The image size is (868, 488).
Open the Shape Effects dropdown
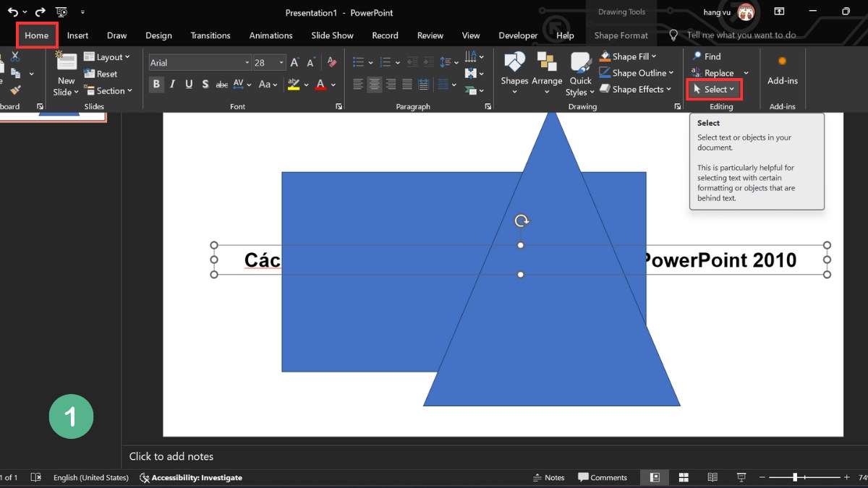coord(636,90)
